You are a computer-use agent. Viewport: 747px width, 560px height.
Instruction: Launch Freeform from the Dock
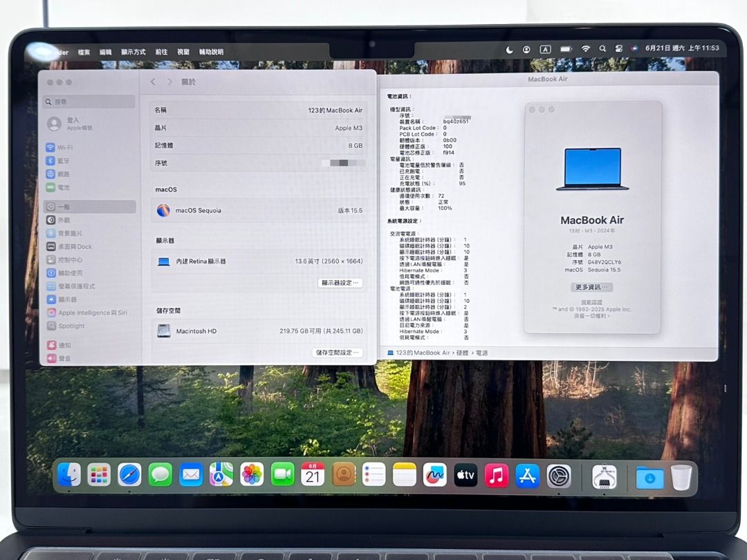click(x=435, y=475)
